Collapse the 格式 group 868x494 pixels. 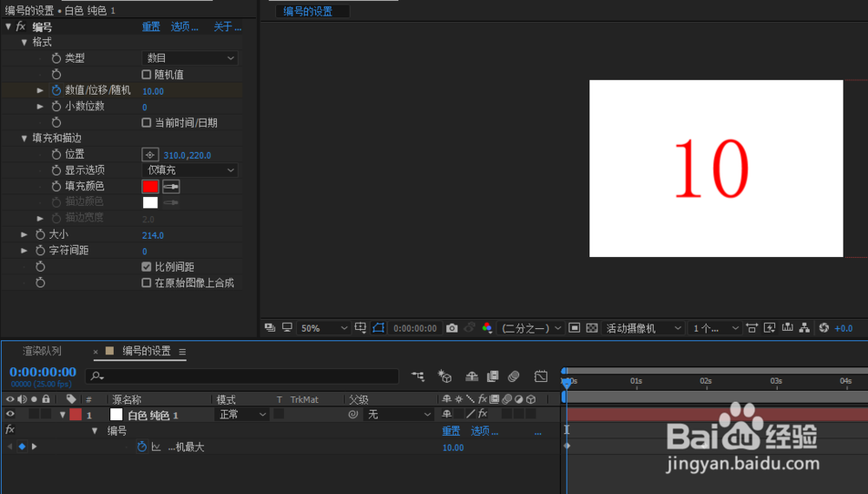(23, 42)
